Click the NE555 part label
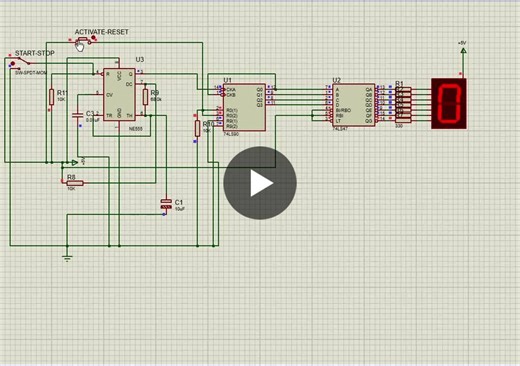The height and width of the screenshot is (366, 520). click(136, 129)
